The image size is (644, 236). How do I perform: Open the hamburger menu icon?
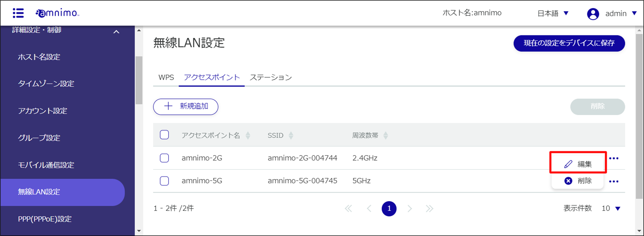tap(18, 13)
